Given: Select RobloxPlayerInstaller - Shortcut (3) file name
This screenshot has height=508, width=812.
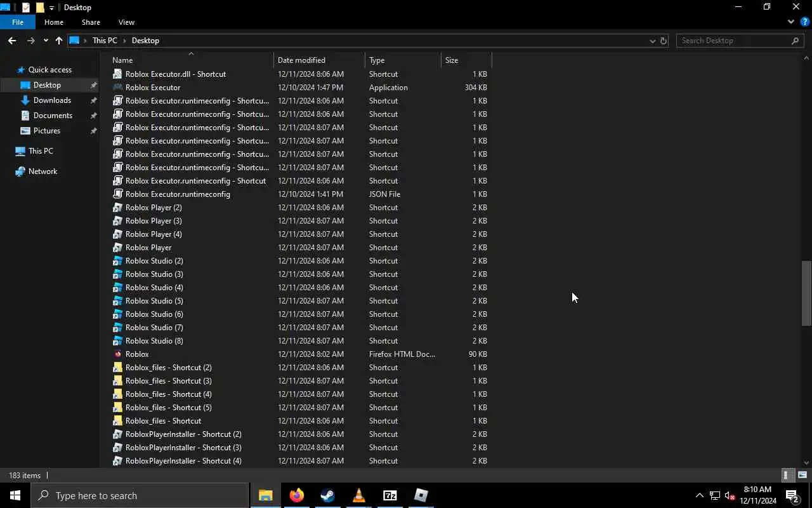Looking at the screenshot, I should pyautogui.click(x=183, y=448).
